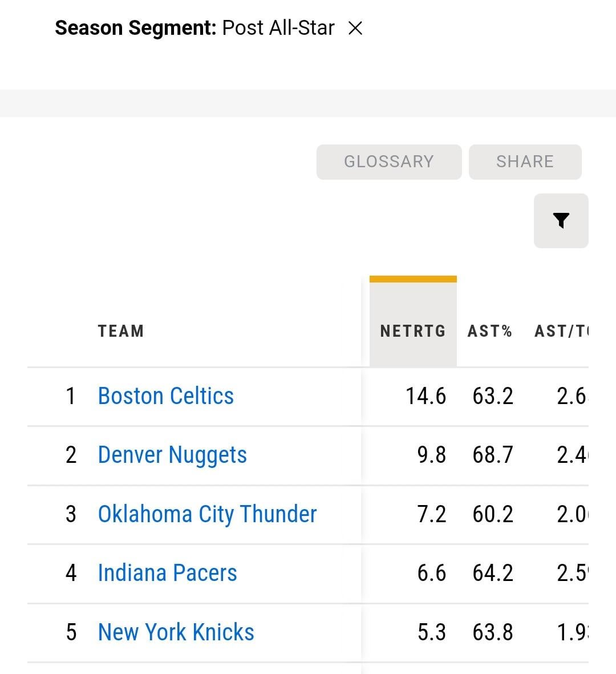Image resolution: width=616 pixels, height=674 pixels.
Task: Sort by TEAM column header
Action: (x=121, y=331)
